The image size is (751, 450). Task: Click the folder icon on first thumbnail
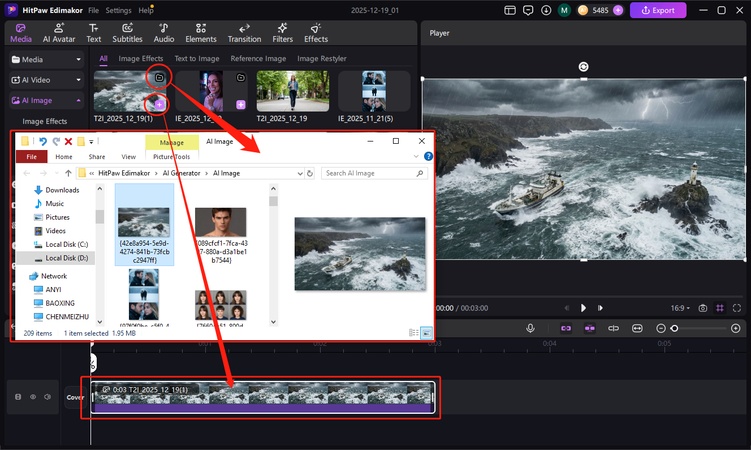tap(157, 77)
